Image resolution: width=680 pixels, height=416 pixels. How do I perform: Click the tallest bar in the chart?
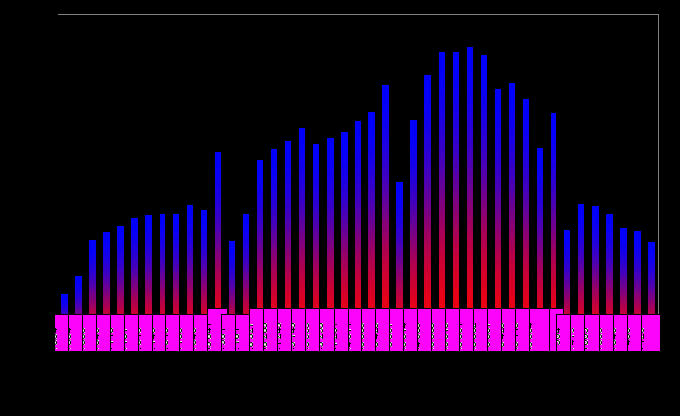(470, 177)
